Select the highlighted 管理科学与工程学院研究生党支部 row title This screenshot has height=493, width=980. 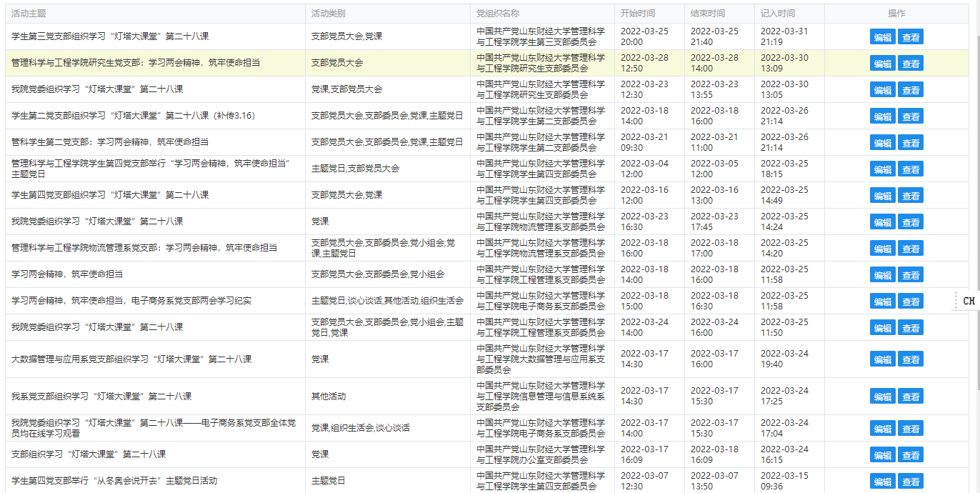[x=136, y=63]
